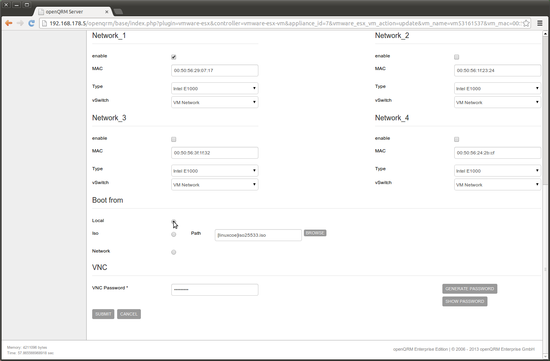Image resolution: width=550 pixels, height=361 pixels.
Task: Click the Network_3 heading text
Action: pyautogui.click(x=109, y=118)
